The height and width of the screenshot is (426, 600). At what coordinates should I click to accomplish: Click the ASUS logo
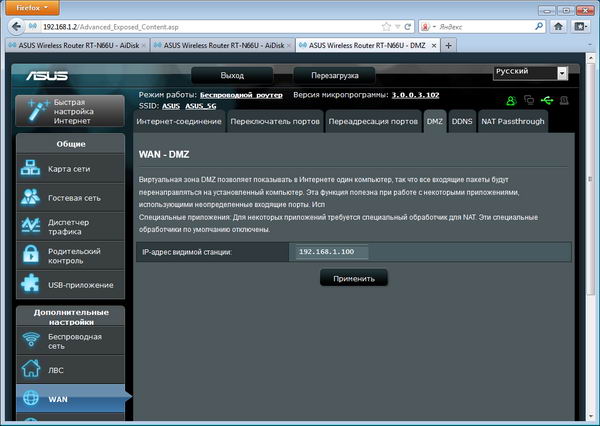47,76
